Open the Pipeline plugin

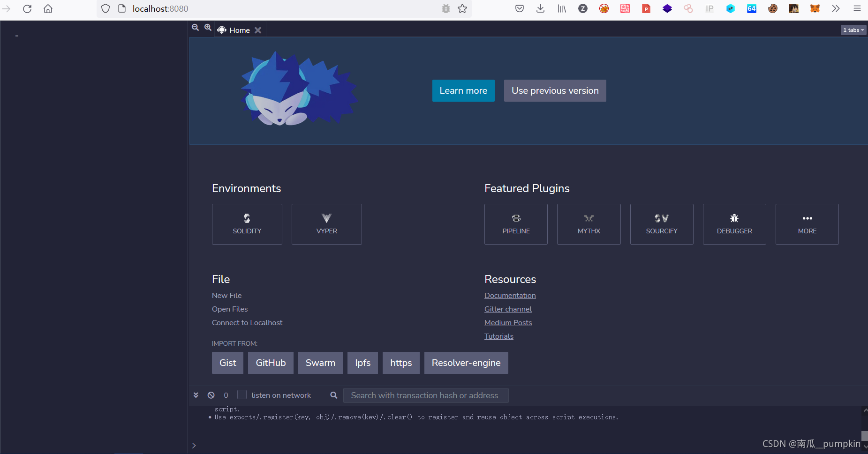pos(516,224)
